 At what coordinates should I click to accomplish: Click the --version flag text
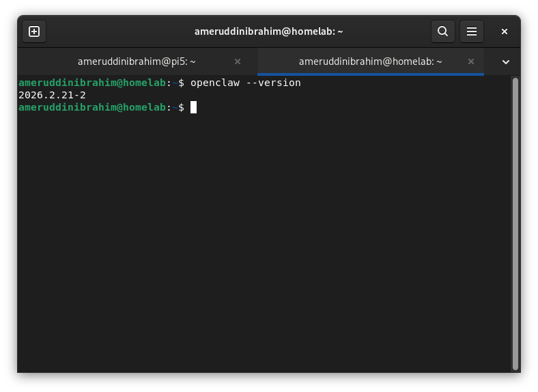273,83
